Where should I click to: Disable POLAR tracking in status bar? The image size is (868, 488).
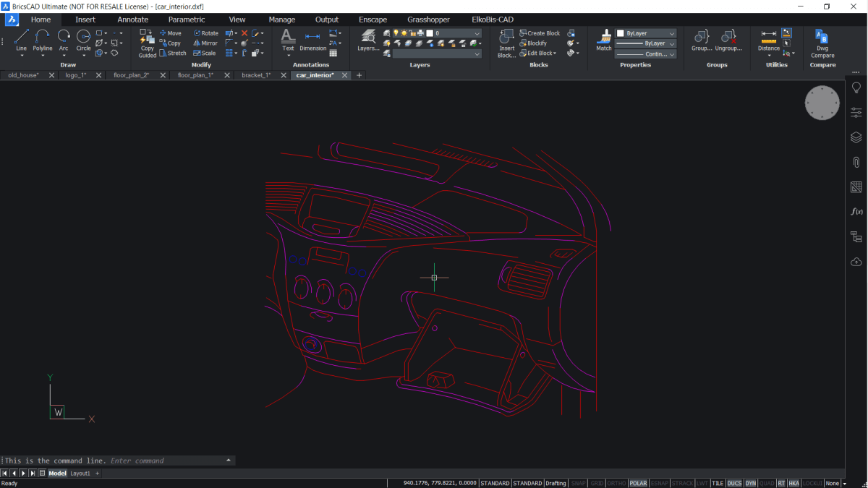click(638, 483)
